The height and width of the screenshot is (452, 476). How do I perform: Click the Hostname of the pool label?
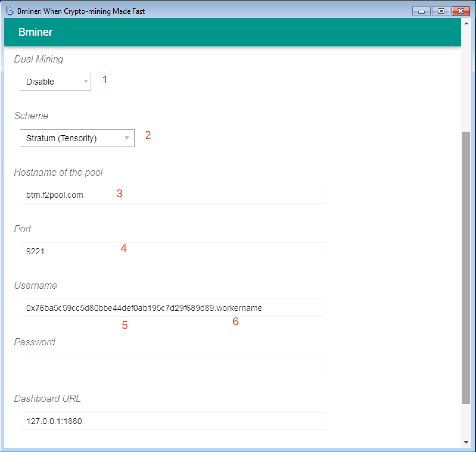click(x=59, y=172)
